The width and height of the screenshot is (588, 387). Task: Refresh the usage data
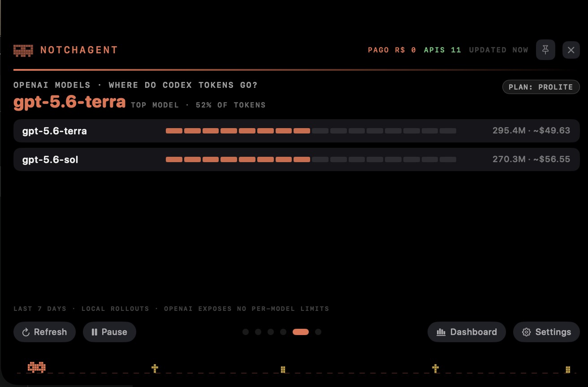coord(44,332)
